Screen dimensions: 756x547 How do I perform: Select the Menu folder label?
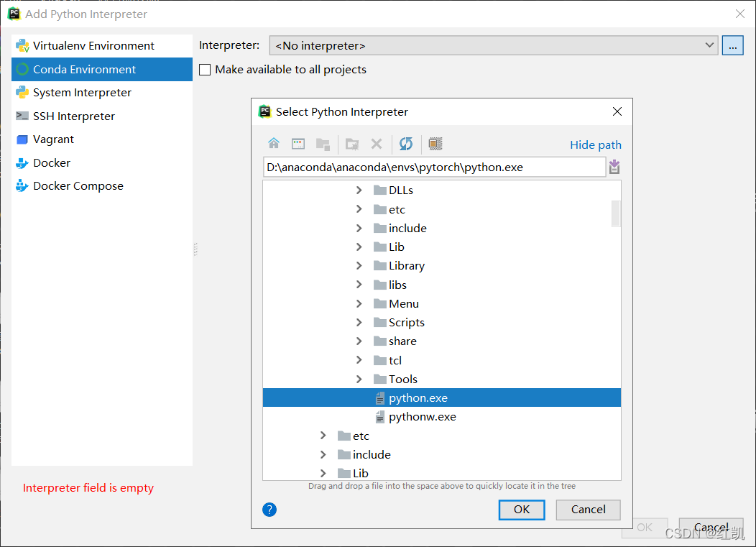coord(404,303)
